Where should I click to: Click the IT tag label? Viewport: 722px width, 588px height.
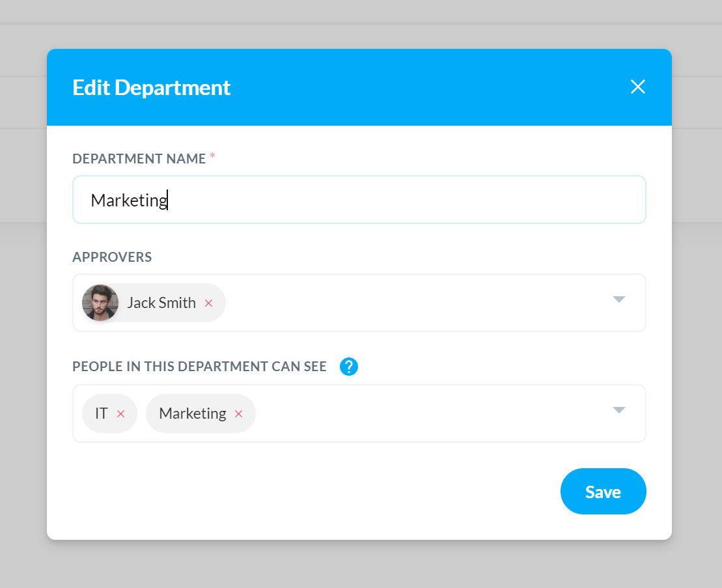click(102, 413)
